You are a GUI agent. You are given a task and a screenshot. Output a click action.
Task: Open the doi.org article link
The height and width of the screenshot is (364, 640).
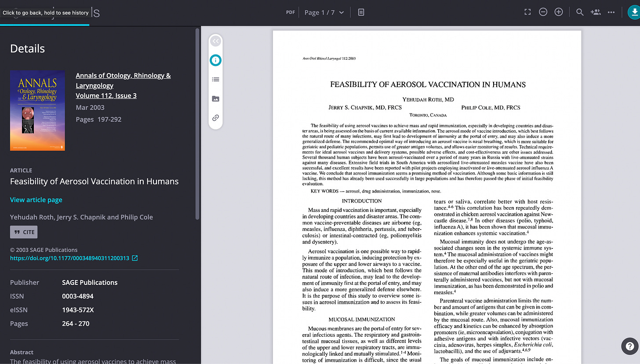[x=69, y=258]
